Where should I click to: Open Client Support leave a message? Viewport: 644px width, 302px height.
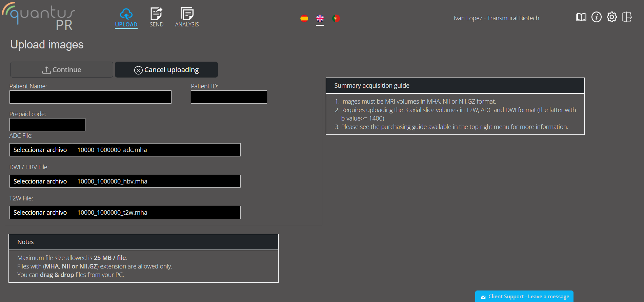[524, 297]
